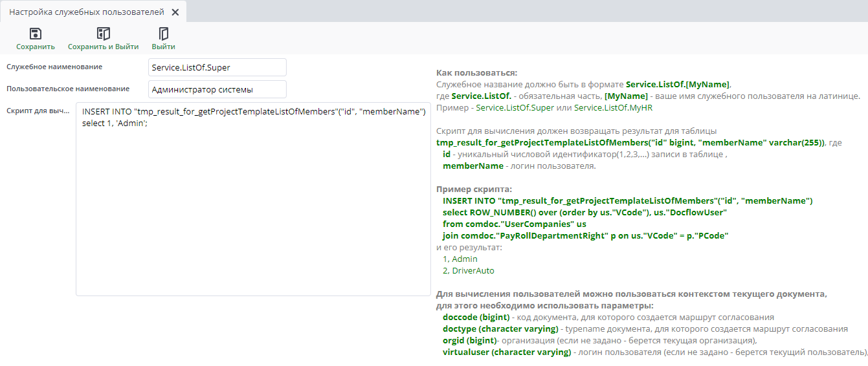This screenshot has width=868, height=366.
Task: Click the Exit door icon
Action: pyautogui.click(x=163, y=34)
